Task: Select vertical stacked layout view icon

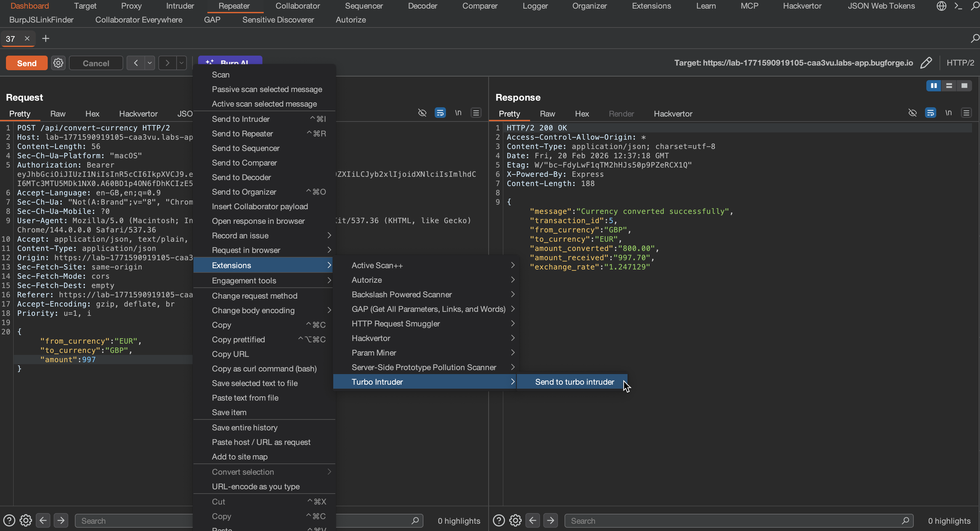Action: [949, 86]
